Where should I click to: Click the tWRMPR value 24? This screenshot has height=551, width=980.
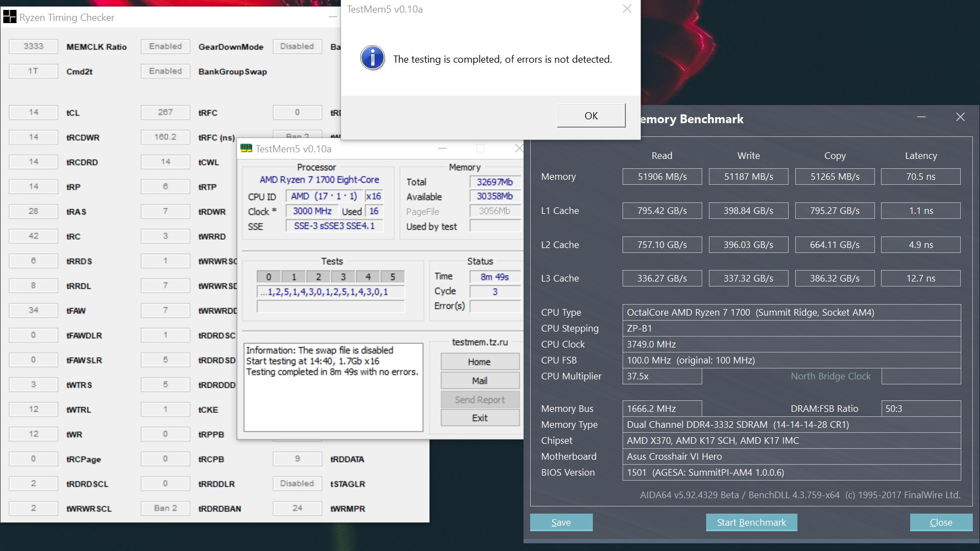point(298,508)
